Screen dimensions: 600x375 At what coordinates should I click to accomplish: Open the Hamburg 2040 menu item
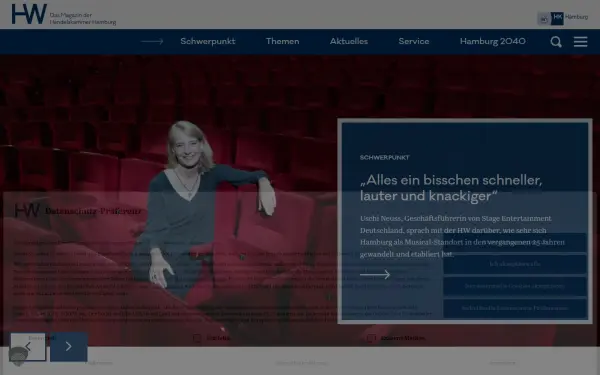(x=492, y=41)
